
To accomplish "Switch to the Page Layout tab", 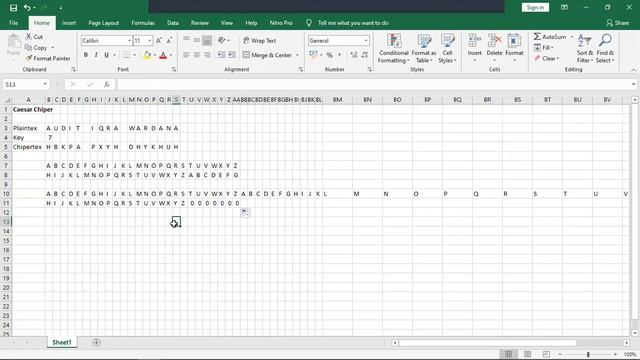I will 104,23.
